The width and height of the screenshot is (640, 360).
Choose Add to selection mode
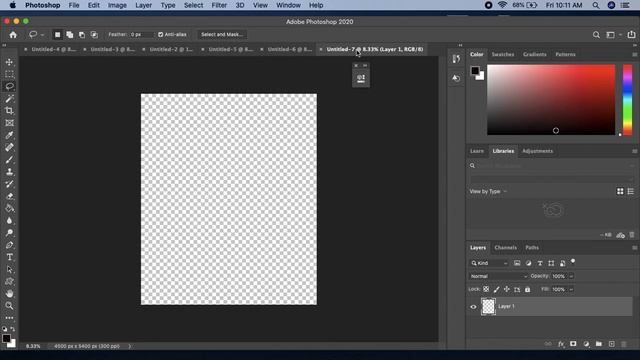click(70, 35)
